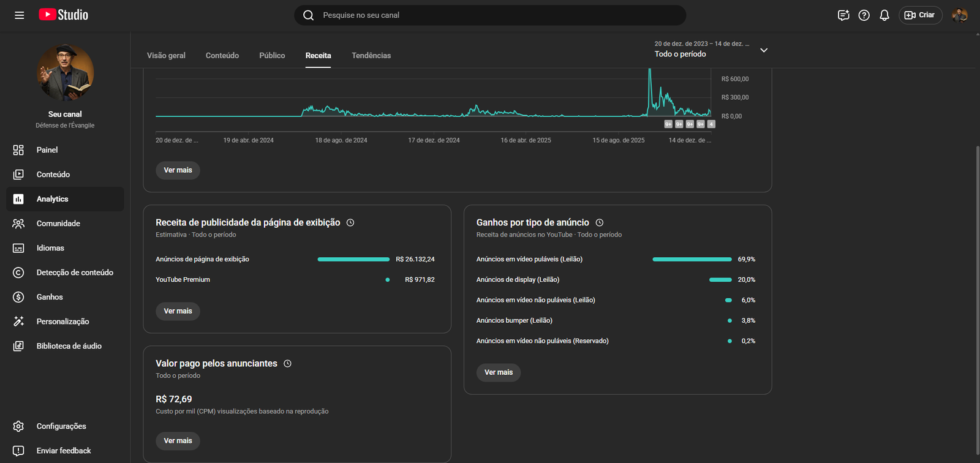Image resolution: width=980 pixels, height=463 pixels.
Task: Open Comunidade section
Action: pyautogui.click(x=65, y=224)
